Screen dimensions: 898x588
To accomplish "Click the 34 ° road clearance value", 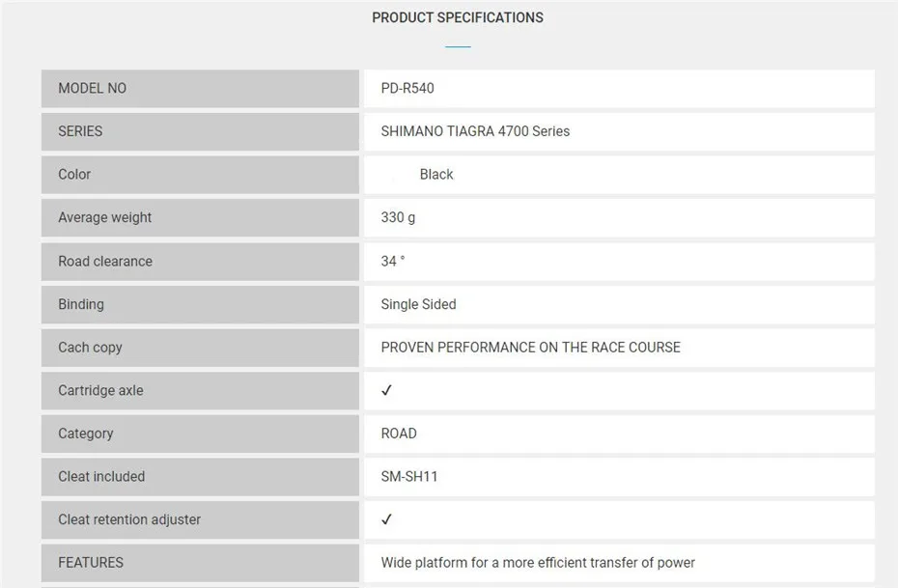I will [393, 261].
